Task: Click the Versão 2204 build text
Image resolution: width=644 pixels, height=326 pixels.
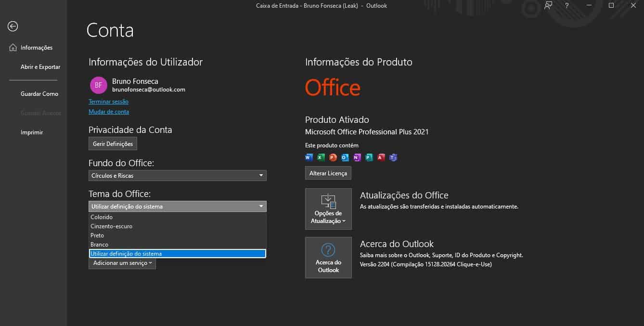Action: tap(426, 264)
